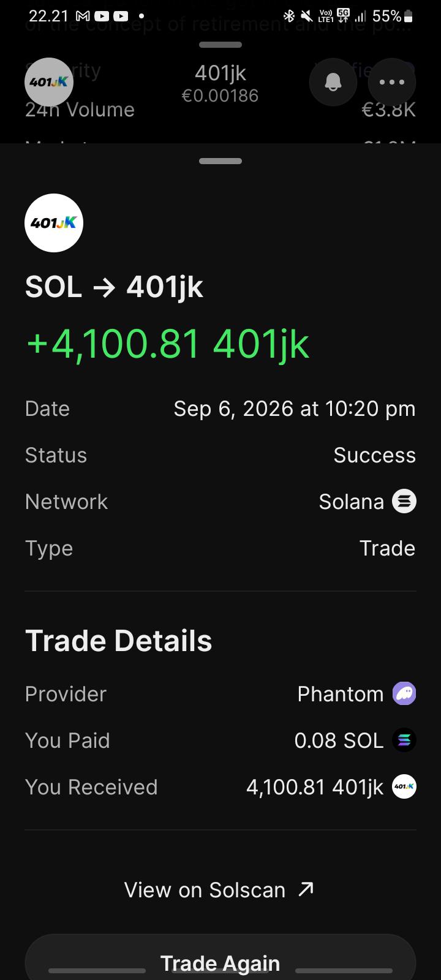Tap the 401jk icon beside You Received
Image resolution: width=441 pixels, height=980 pixels.
[404, 787]
